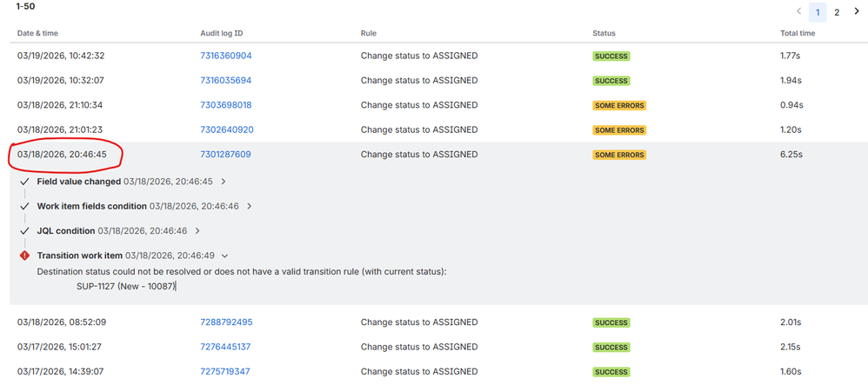Click the checkmark icon next to Field value changed
This screenshot has width=868, height=385.
[23, 182]
